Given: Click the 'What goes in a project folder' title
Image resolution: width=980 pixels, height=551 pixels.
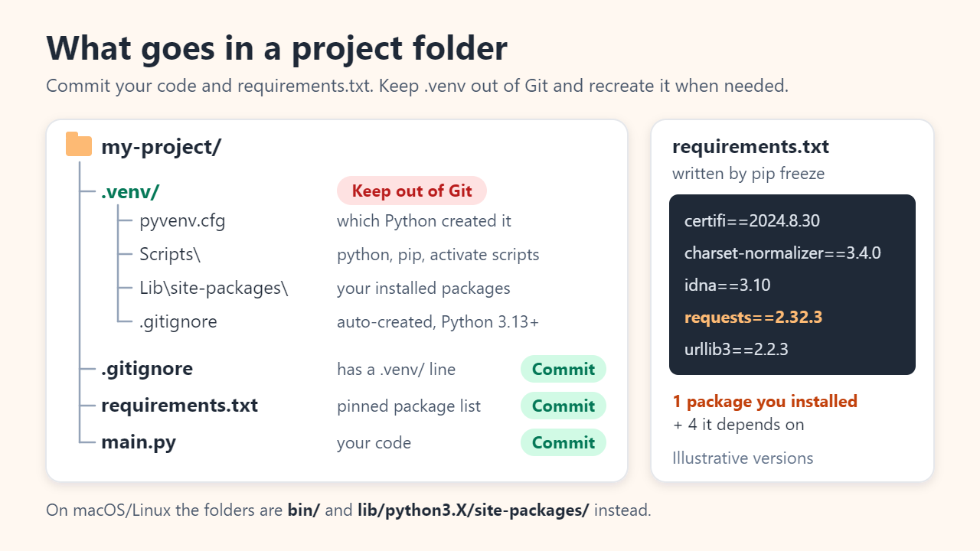Looking at the screenshot, I should 276,48.
